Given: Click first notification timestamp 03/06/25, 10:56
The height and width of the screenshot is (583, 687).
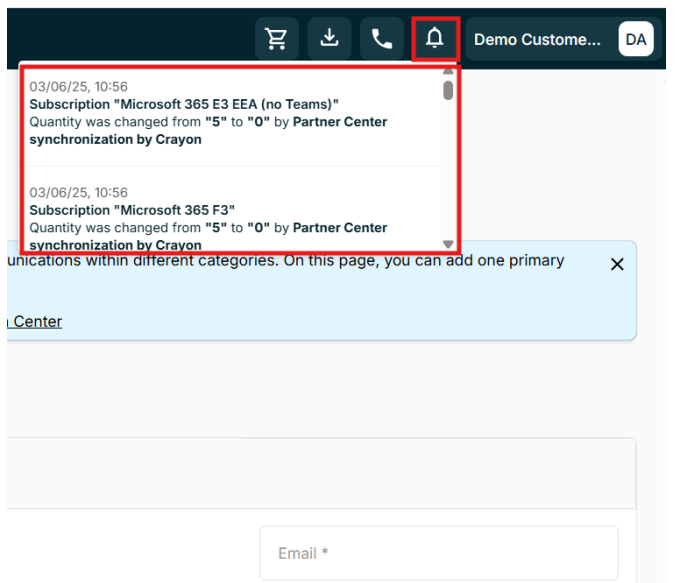Looking at the screenshot, I should tap(78, 87).
